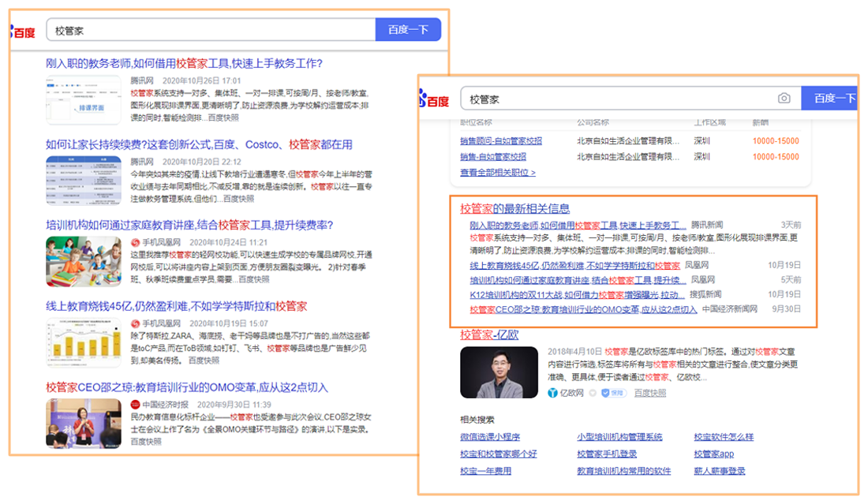The image size is (868, 504).
Task: Click table thumbnail of 如何让家长持续续费 result
Action: click(83, 181)
